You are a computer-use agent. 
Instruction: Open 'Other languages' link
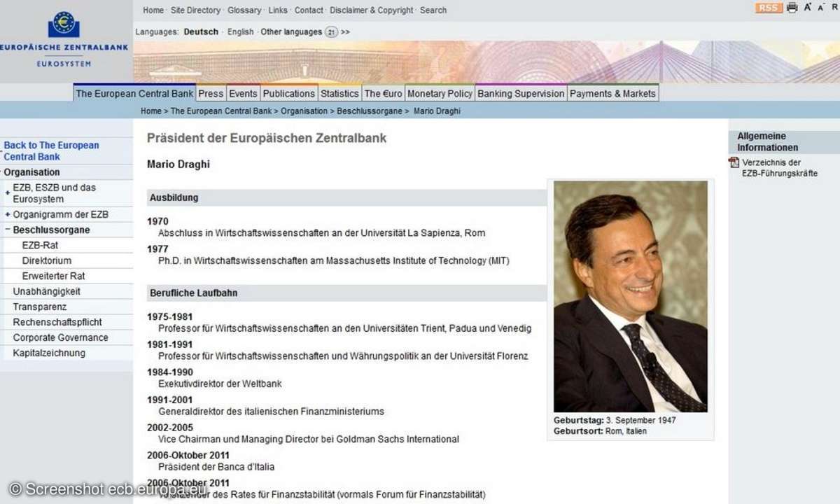291,32
